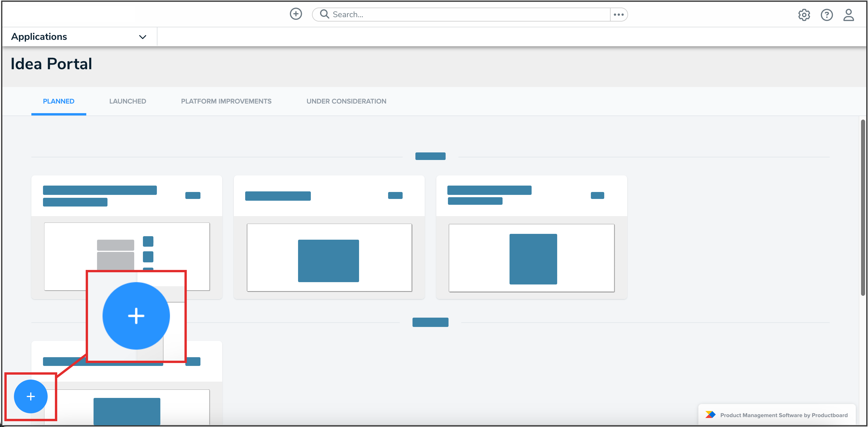This screenshot has width=868, height=427.
Task: Click the first idea card's vote count
Action: 193,195
